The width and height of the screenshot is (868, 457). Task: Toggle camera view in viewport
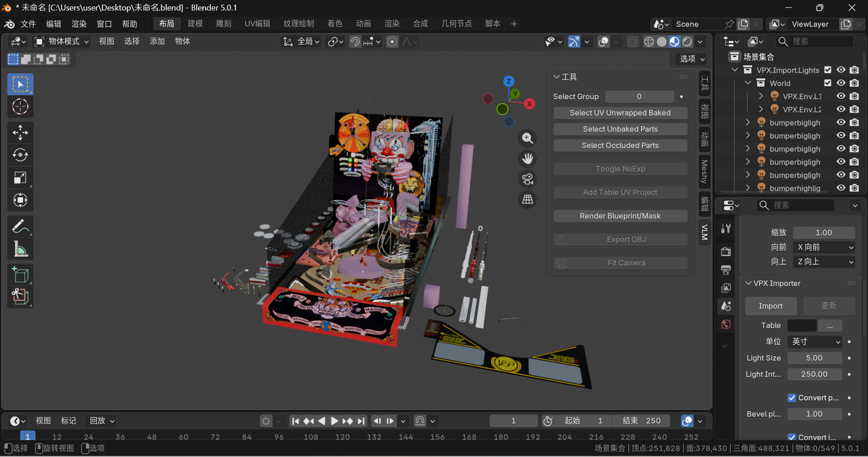(x=528, y=179)
